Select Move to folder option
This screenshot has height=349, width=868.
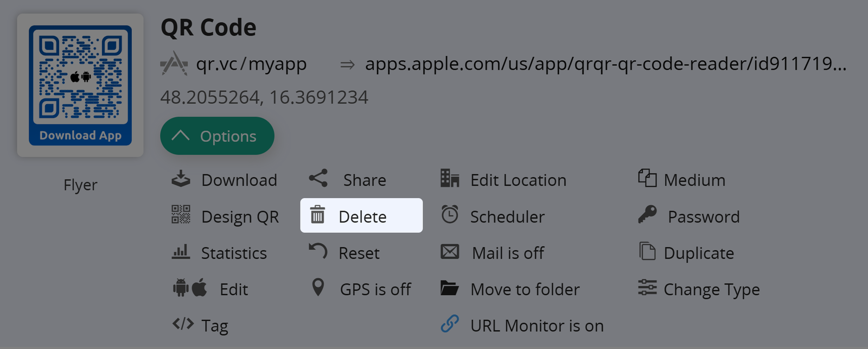point(525,289)
